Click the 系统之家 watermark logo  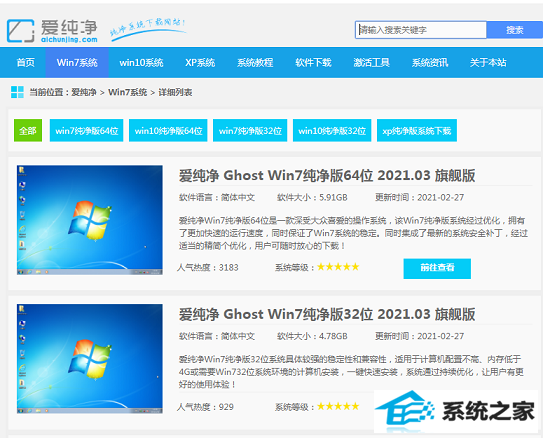click(x=456, y=411)
